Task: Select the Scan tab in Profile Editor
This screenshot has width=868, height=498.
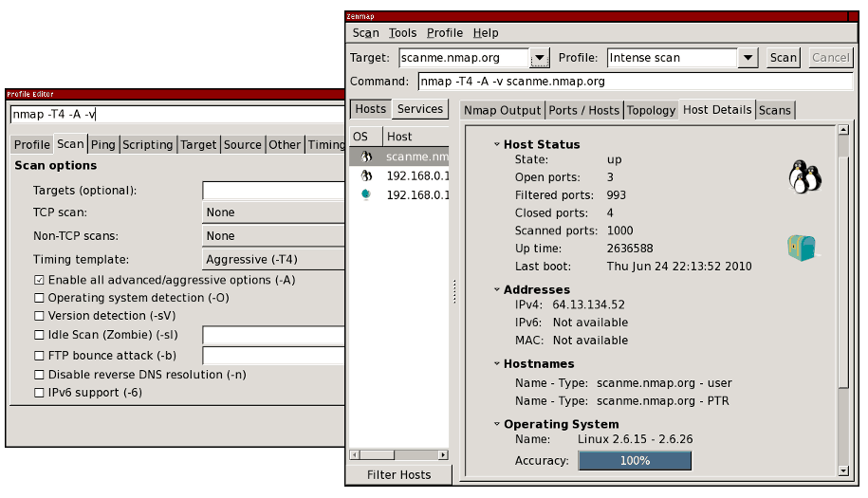Action: pos(71,144)
